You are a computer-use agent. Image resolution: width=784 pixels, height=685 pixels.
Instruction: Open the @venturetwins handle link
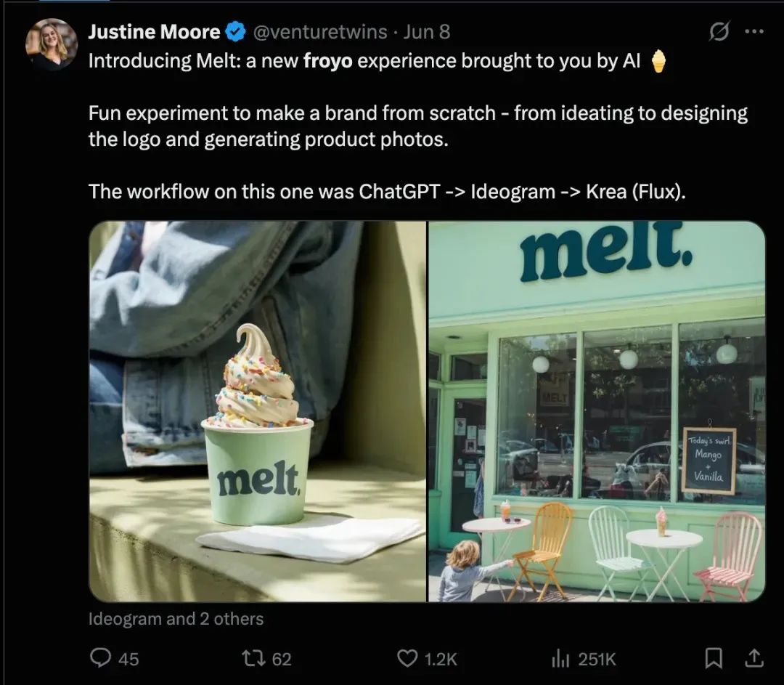tap(319, 32)
